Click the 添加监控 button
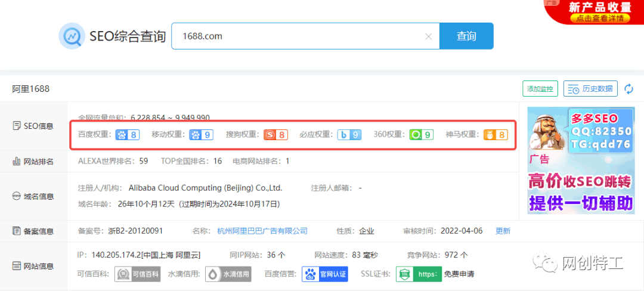Viewport: 644px width, 291px height. pos(540,89)
